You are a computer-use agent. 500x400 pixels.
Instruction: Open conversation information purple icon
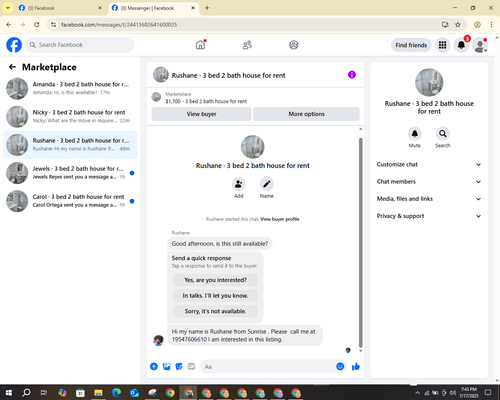pos(352,75)
